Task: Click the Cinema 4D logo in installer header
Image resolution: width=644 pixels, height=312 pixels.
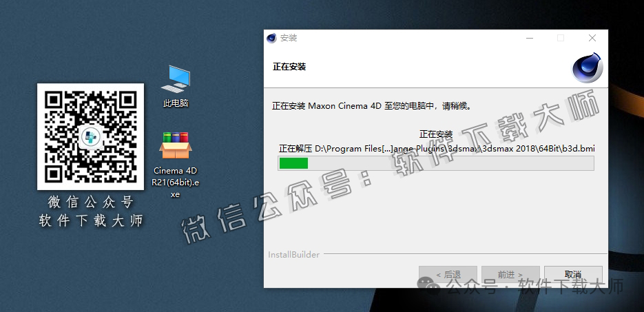Action: (x=588, y=67)
